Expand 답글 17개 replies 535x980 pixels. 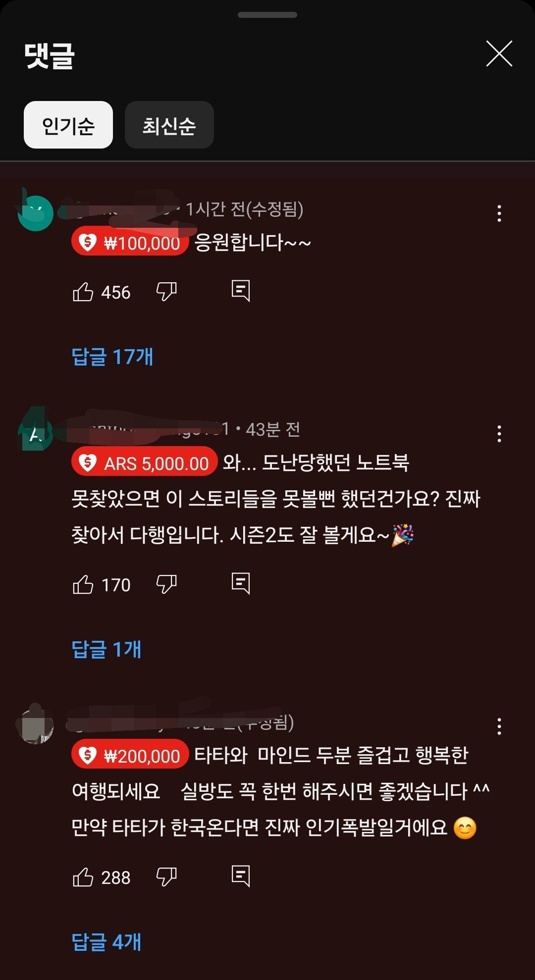(112, 357)
